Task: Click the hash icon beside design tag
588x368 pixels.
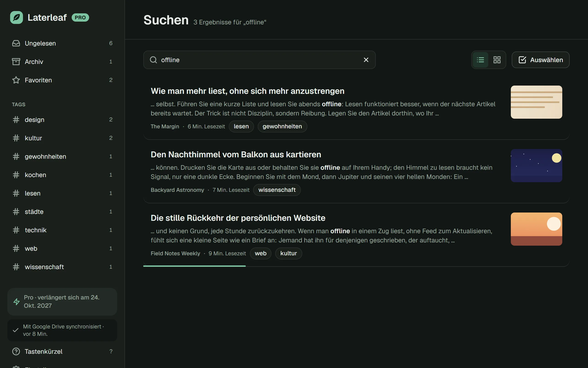Action: 16,120
